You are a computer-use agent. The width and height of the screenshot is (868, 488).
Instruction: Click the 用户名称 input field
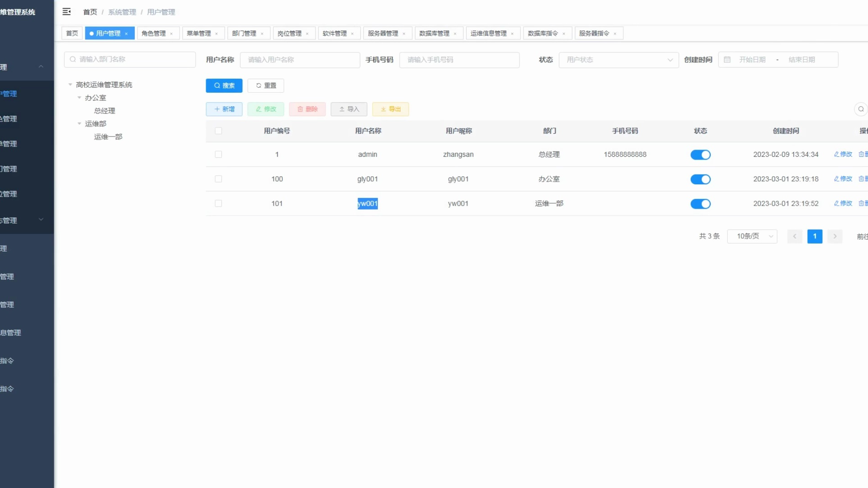point(300,60)
